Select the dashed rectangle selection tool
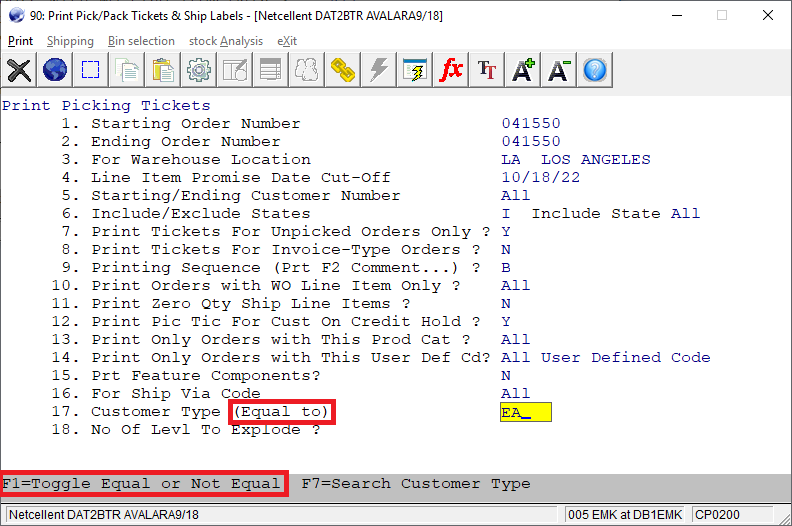Screen dimensions: 792x526 90,70
